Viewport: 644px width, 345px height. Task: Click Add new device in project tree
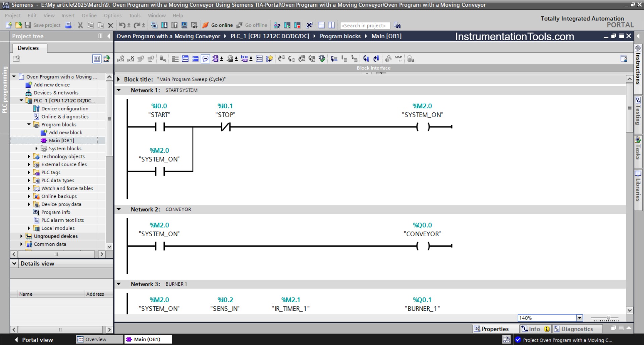click(52, 85)
